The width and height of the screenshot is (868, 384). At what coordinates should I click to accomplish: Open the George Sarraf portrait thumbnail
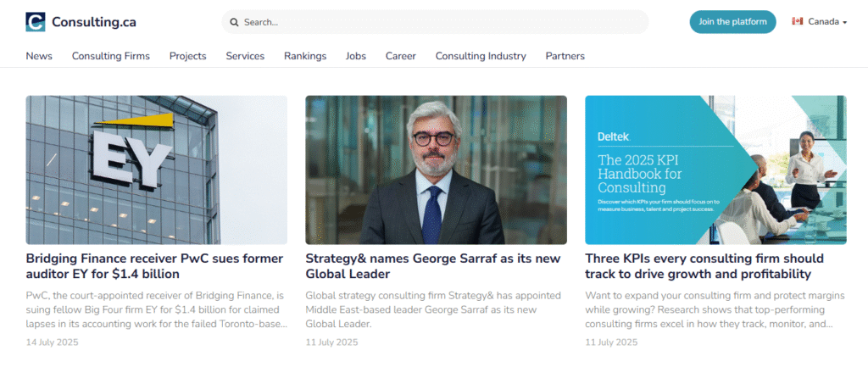(x=437, y=170)
